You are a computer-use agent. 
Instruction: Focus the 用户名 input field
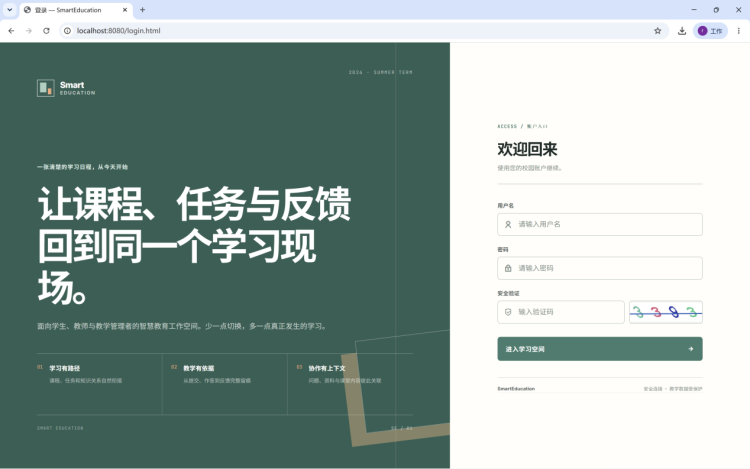click(600, 224)
